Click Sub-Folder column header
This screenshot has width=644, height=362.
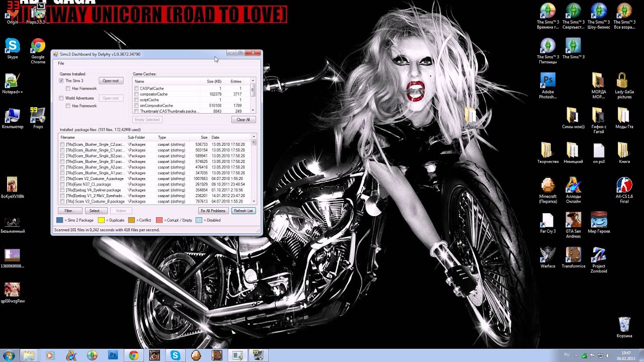pyautogui.click(x=141, y=137)
